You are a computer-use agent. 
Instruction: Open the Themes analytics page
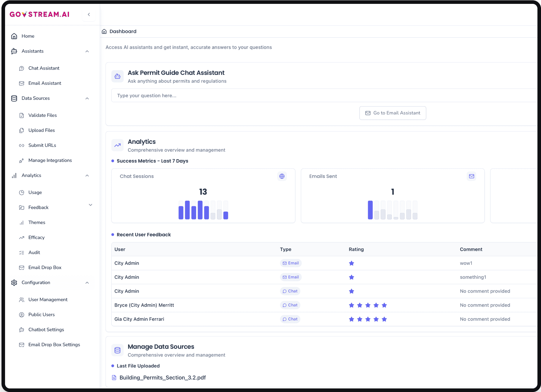point(37,222)
